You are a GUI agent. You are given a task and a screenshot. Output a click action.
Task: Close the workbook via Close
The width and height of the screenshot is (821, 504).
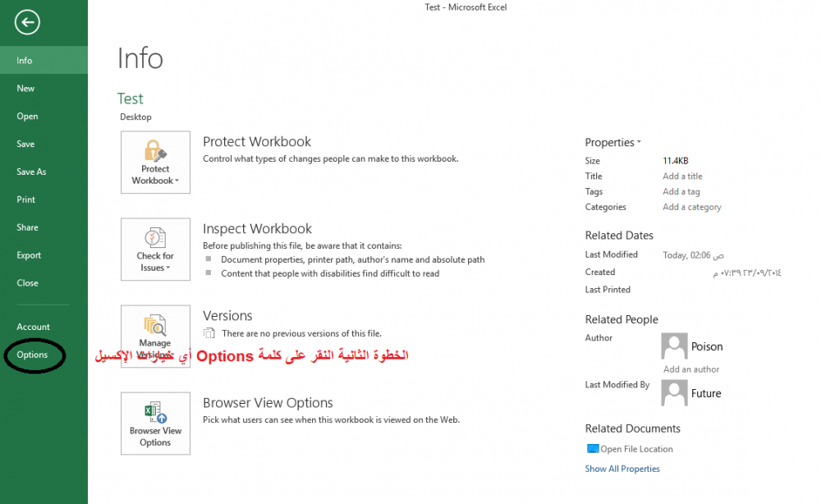tap(44, 282)
